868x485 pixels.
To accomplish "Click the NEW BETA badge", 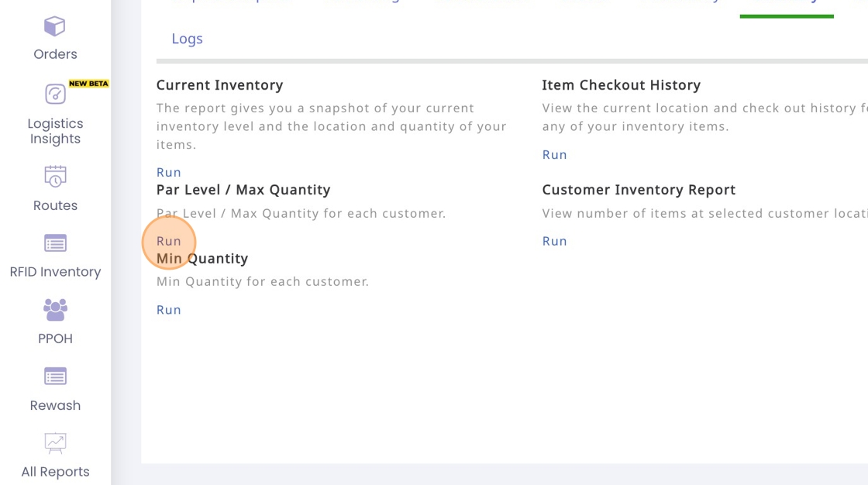I will (x=88, y=84).
